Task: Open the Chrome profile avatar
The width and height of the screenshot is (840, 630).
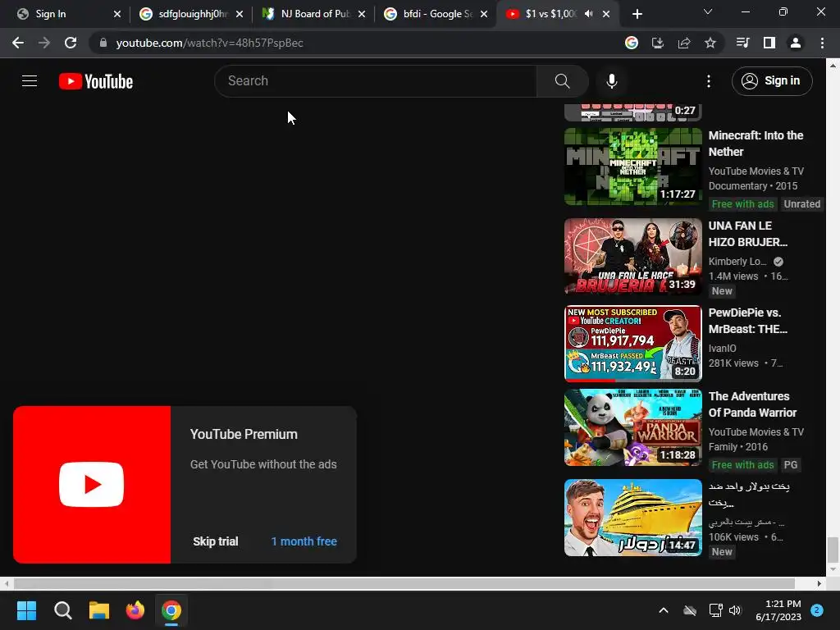Action: click(796, 43)
